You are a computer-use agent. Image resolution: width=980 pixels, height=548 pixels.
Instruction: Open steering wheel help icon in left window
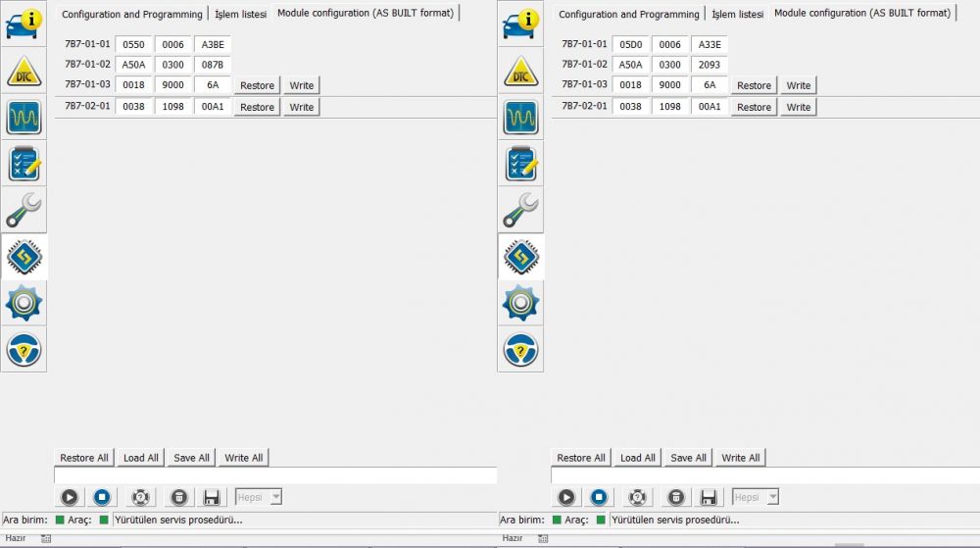tap(24, 349)
